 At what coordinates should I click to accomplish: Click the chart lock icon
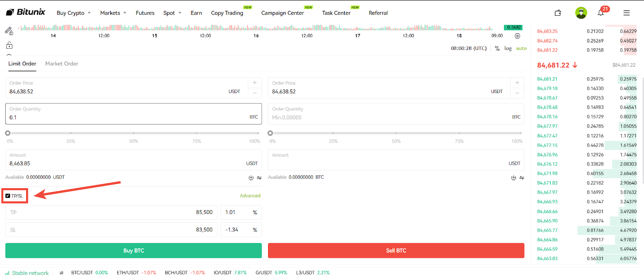click(x=9, y=45)
